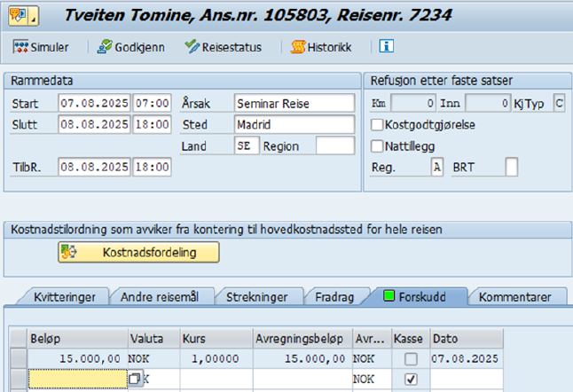Click the Reg. field showing A

tap(437, 167)
